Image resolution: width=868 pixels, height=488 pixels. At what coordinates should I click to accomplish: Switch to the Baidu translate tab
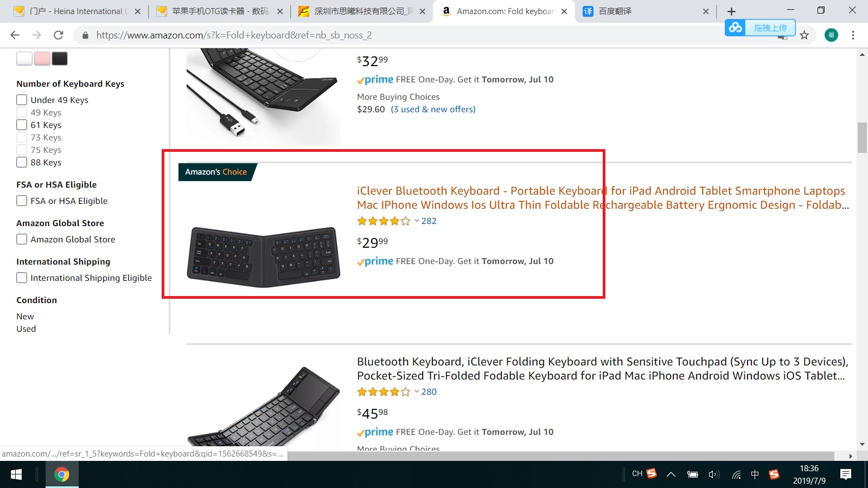pyautogui.click(x=640, y=11)
